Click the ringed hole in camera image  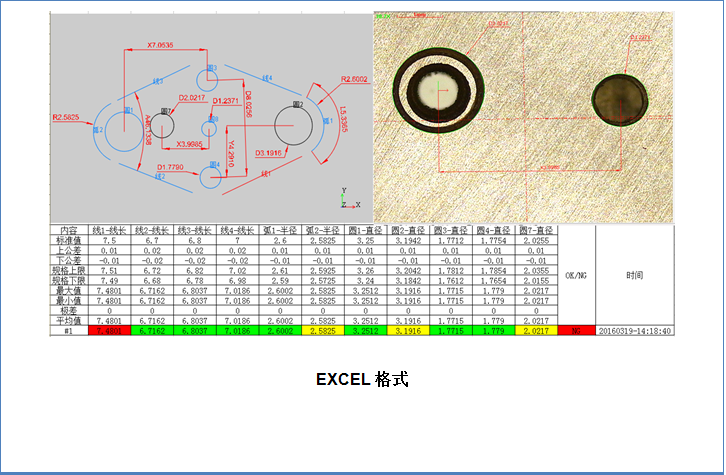[x=437, y=92]
